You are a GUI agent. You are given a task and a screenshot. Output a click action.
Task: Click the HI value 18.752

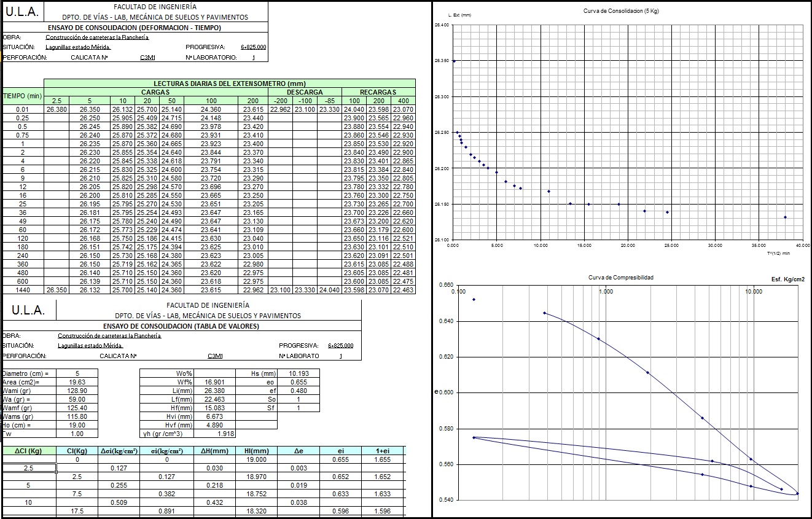257,494
